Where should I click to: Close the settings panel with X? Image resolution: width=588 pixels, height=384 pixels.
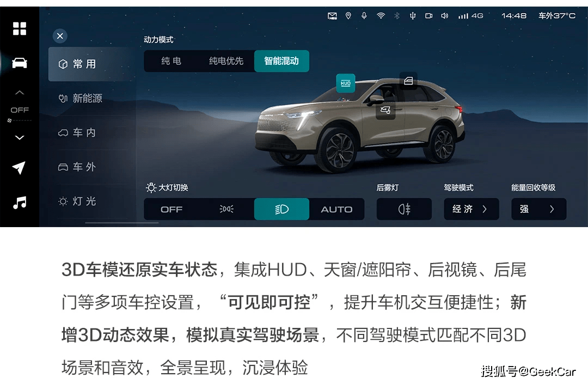click(60, 36)
